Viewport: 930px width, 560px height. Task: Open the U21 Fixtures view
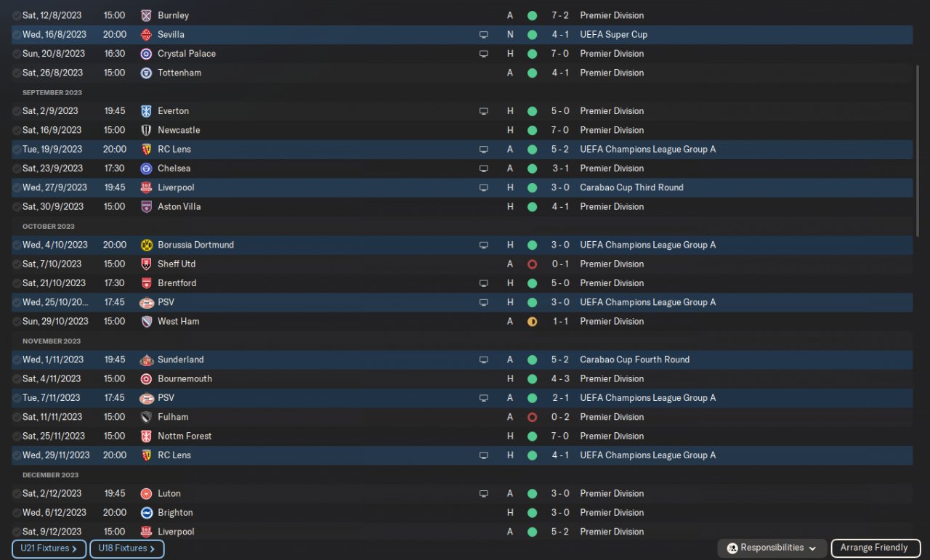(49, 549)
